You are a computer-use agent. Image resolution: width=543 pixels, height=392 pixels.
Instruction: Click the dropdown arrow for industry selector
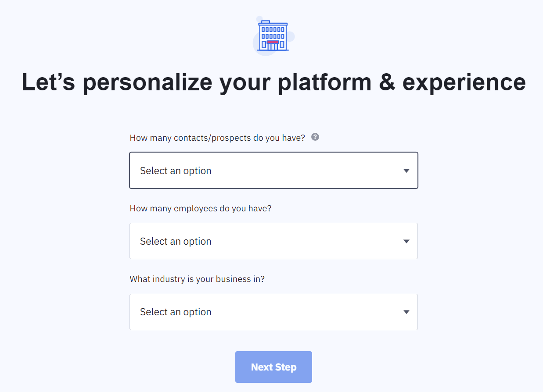pos(406,312)
